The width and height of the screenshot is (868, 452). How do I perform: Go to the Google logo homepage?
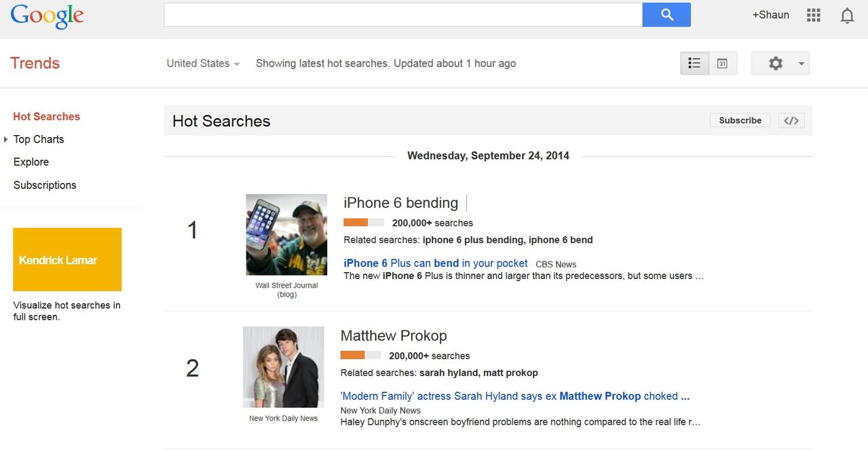click(x=47, y=16)
